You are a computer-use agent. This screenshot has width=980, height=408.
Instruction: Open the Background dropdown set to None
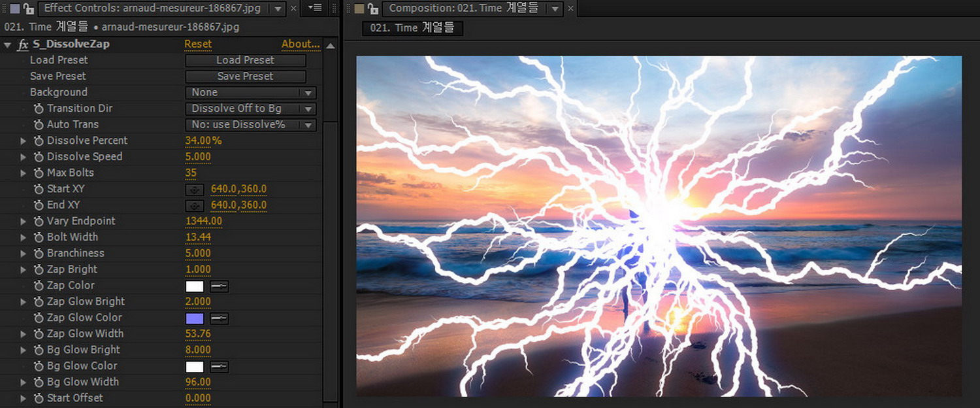pos(251,93)
